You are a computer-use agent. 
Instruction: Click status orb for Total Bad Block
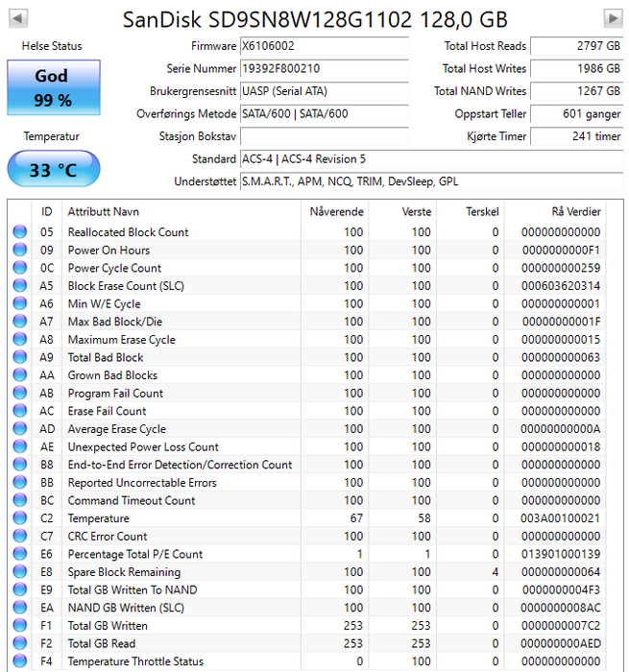click(20, 357)
